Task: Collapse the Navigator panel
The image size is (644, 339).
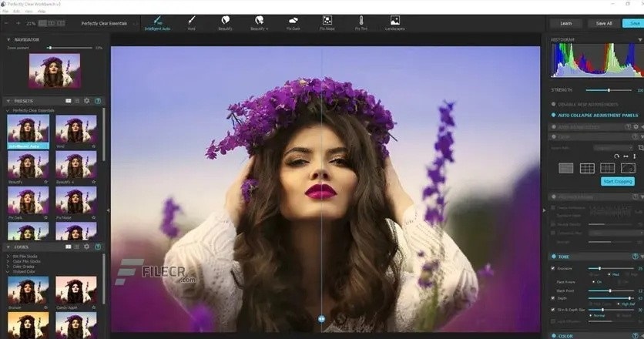Action: [x=8, y=39]
